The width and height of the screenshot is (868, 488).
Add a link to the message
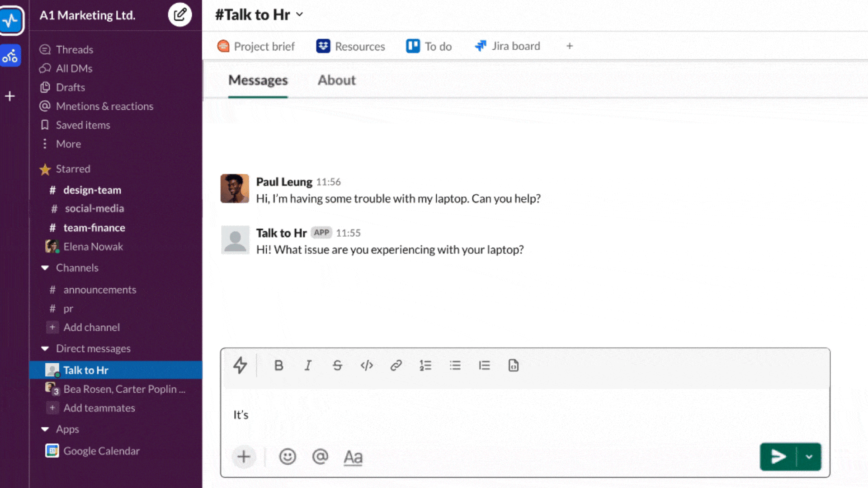point(396,366)
